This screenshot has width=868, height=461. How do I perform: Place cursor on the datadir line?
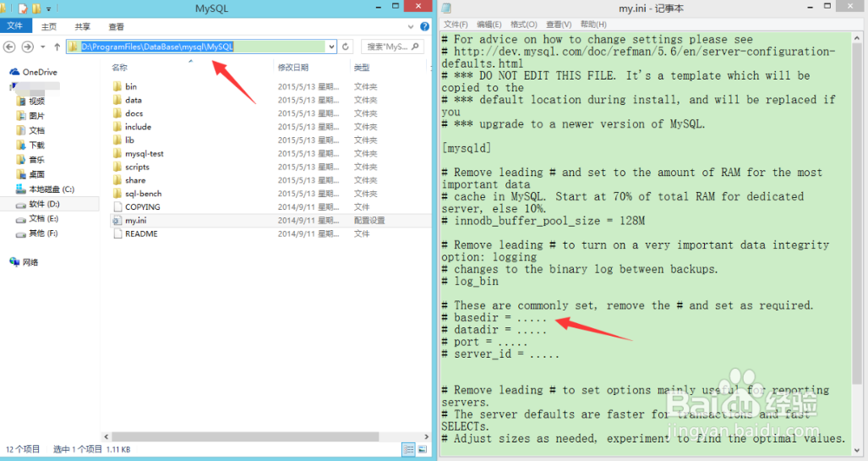pos(495,330)
